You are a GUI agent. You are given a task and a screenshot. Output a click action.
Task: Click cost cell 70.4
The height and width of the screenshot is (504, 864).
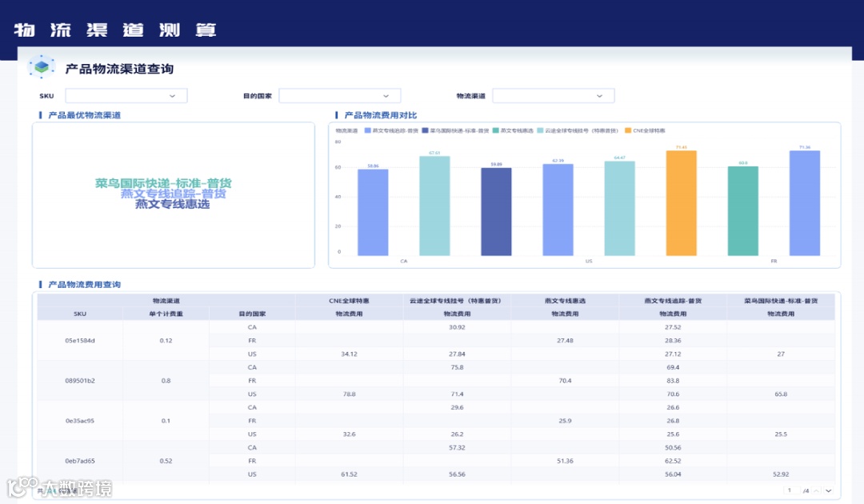(x=566, y=381)
